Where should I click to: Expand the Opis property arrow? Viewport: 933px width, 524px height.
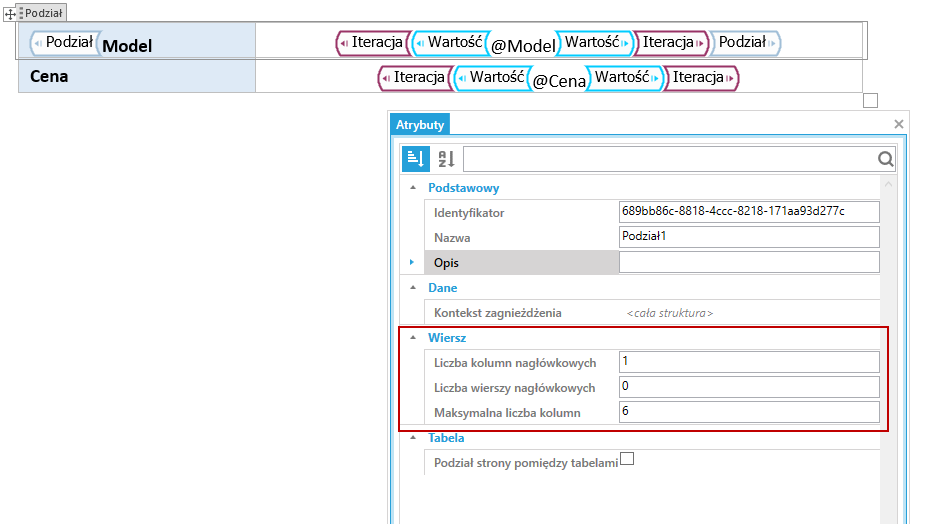(x=412, y=262)
